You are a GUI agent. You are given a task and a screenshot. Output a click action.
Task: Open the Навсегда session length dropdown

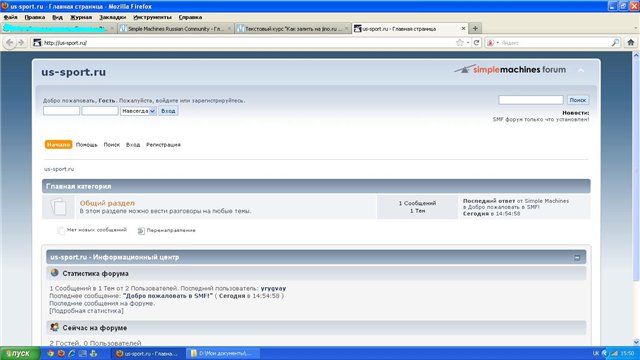coord(138,111)
